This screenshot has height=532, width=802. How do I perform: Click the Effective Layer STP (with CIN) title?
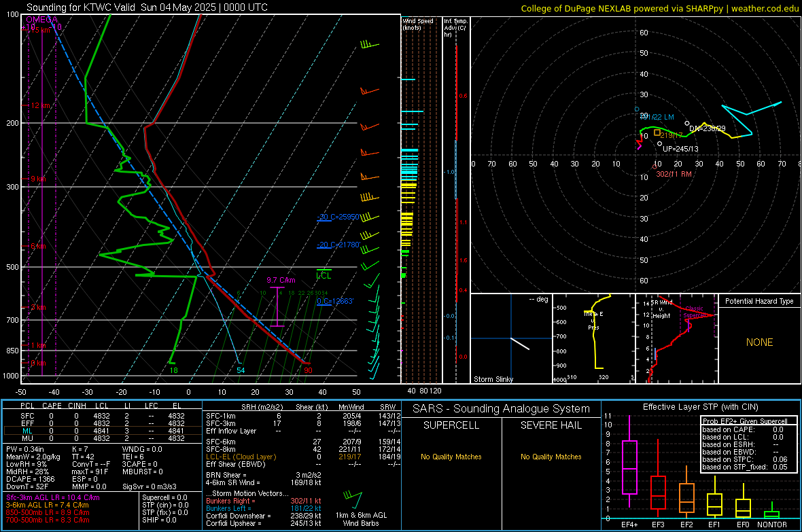click(x=700, y=407)
